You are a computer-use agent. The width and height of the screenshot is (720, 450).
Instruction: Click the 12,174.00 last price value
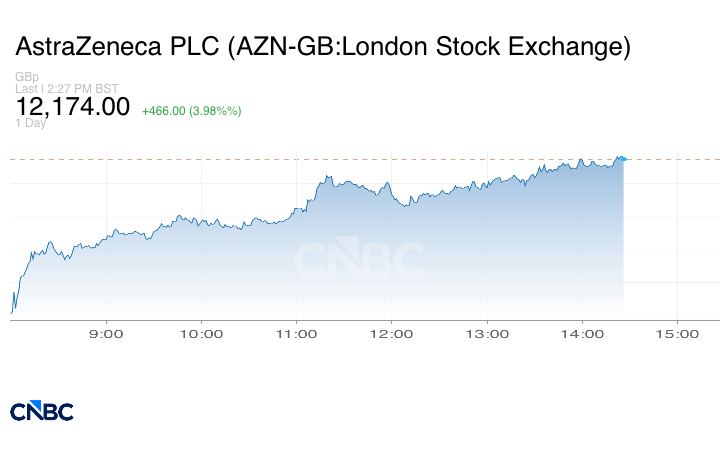(73, 107)
